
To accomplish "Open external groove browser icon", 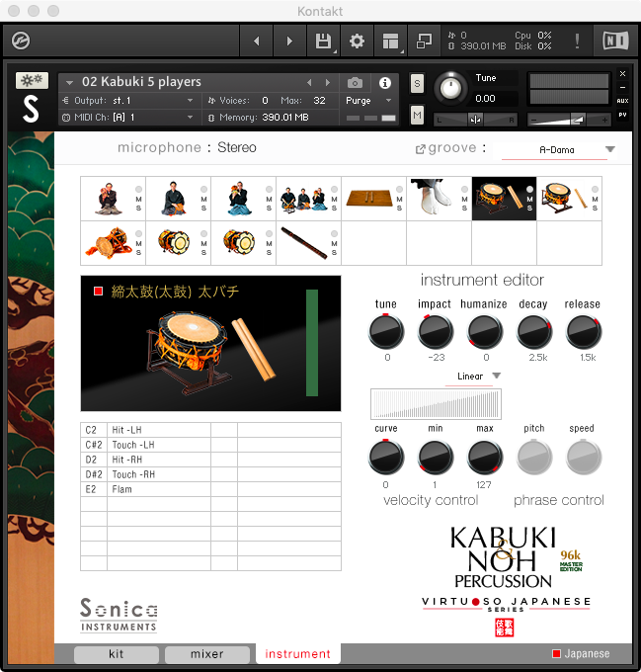I will tap(420, 149).
